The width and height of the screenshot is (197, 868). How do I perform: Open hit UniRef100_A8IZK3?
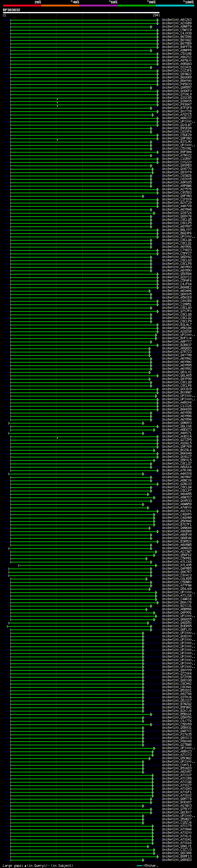click(177, 20)
